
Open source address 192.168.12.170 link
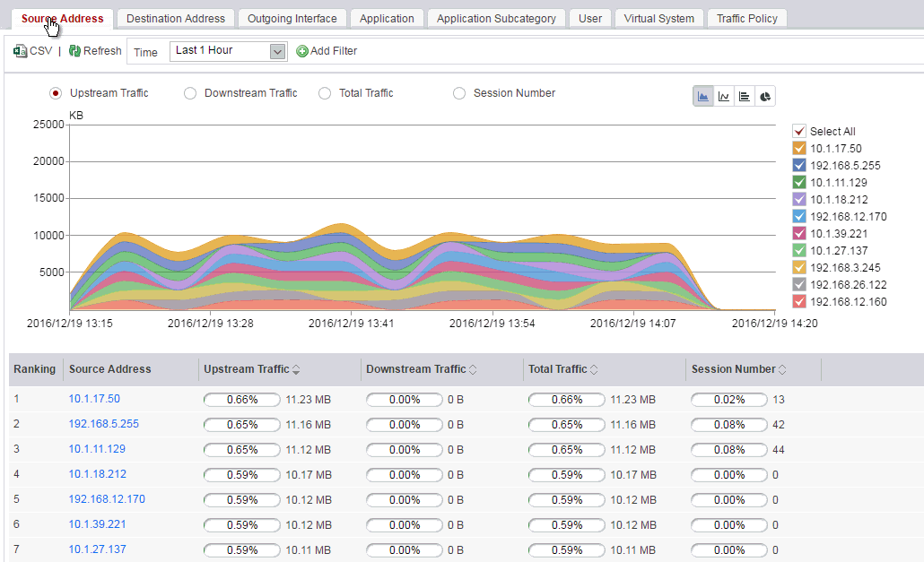(x=107, y=499)
